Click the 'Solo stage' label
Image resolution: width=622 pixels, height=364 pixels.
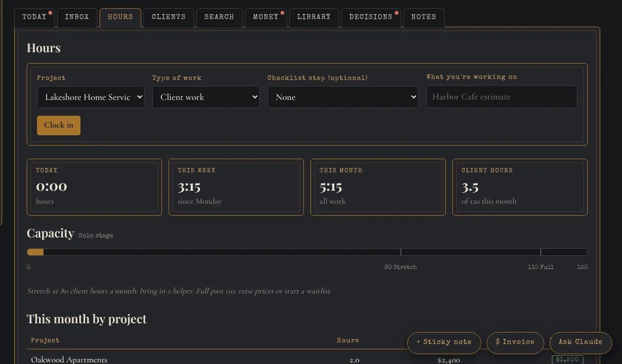point(96,236)
